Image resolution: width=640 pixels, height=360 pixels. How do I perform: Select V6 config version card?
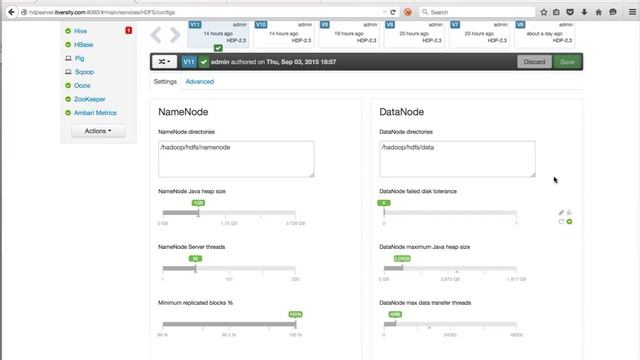[x=545, y=33]
